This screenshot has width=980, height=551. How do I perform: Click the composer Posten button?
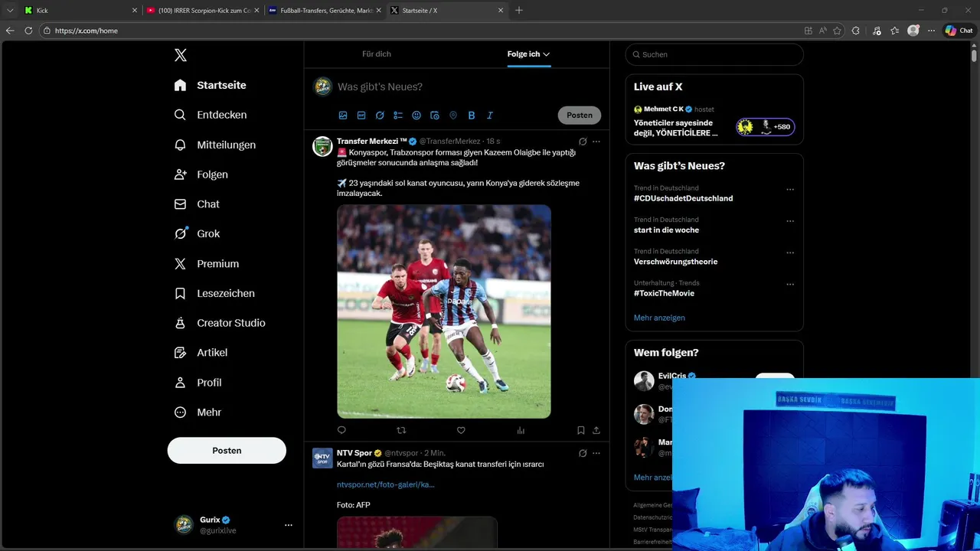coord(580,116)
